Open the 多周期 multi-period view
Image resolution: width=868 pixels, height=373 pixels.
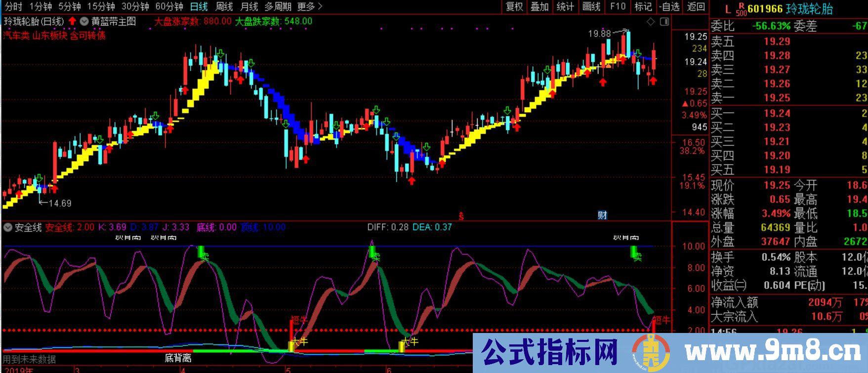click(x=278, y=6)
